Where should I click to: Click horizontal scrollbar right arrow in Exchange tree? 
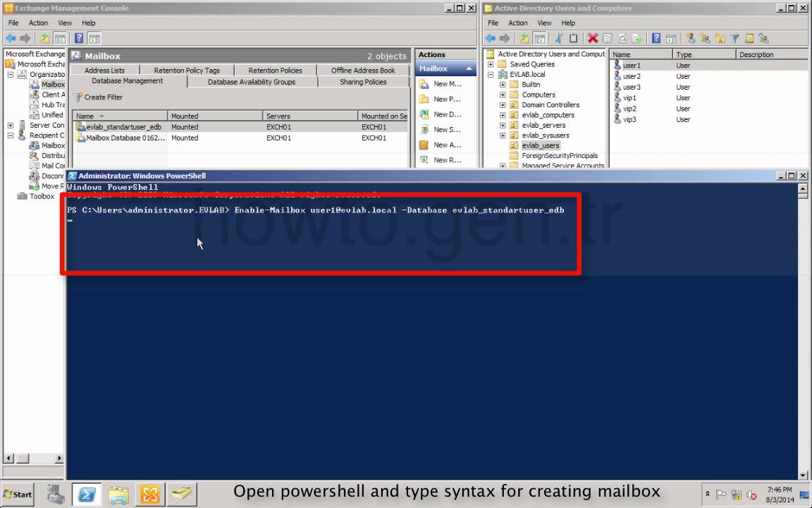click(59, 458)
